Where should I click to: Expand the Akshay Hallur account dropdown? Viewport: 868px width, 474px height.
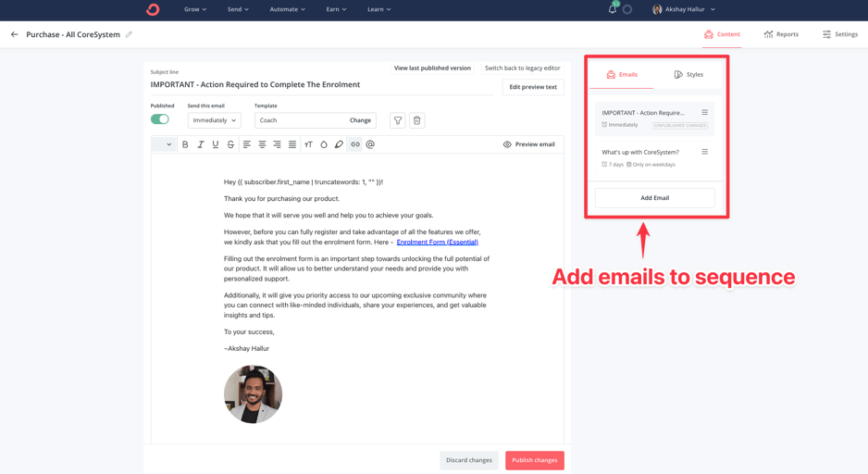tap(713, 9)
